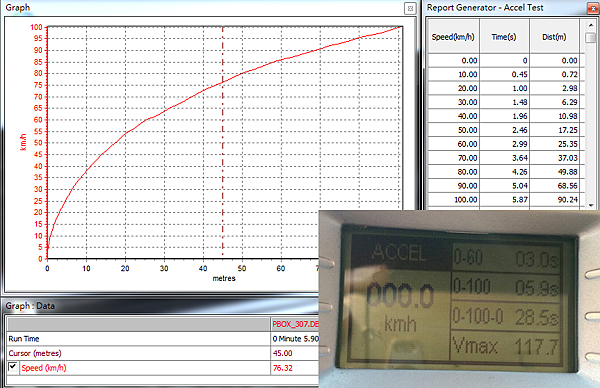The height and width of the screenshot is (388, 600).
Task: Click the Graph : Data panel title
Action: click(x=30, y=306)
